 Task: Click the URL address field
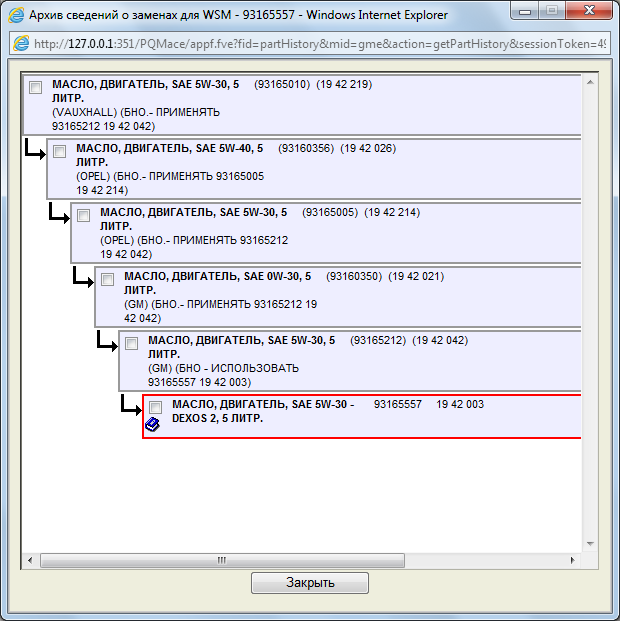click(310, 44)
